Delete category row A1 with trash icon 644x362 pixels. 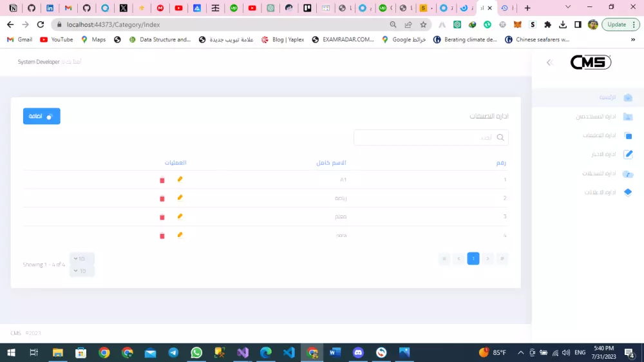[x=162, y=180]
